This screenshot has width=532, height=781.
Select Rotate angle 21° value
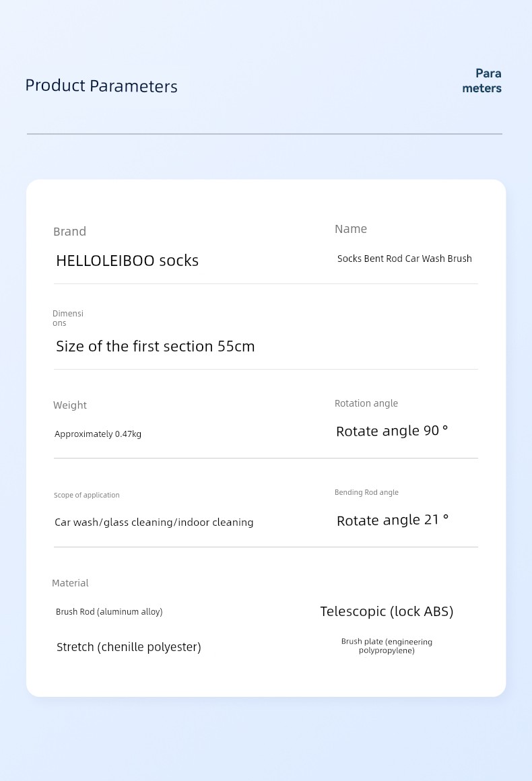click(x=393, y=520)
